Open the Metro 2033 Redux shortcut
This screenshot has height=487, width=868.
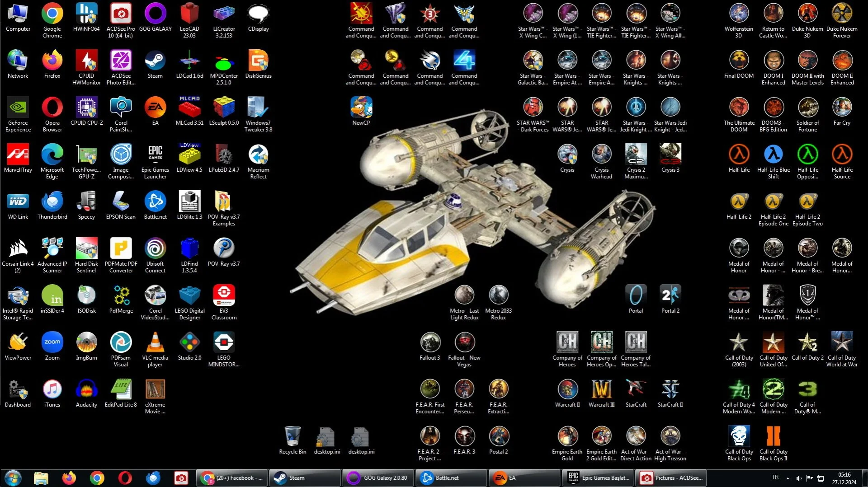499,302
